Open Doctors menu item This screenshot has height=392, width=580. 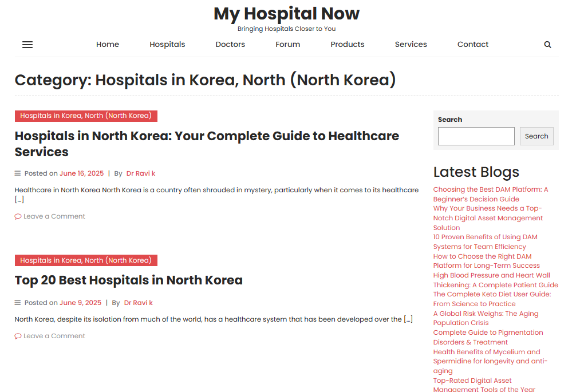tap(230, 45)
